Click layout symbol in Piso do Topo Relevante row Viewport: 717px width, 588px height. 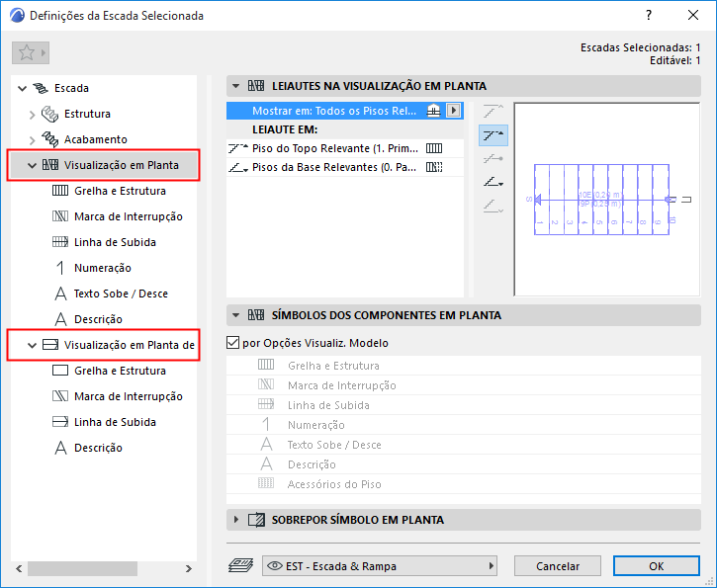434,148
